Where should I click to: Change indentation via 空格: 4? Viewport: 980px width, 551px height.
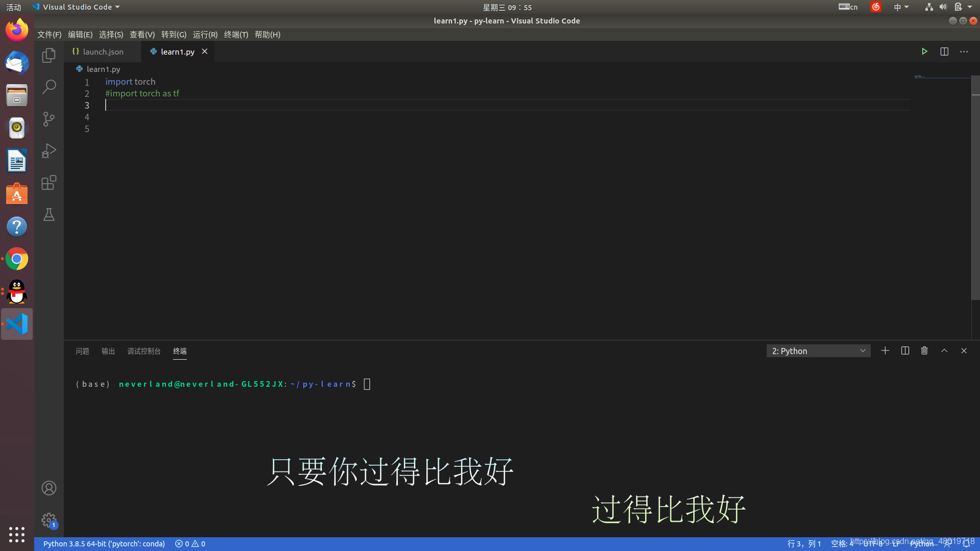point(842,544)
